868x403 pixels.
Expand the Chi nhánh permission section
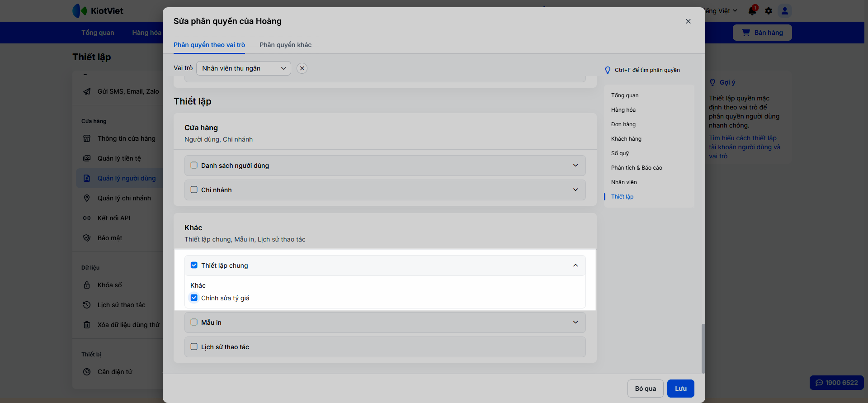(576, 190)
